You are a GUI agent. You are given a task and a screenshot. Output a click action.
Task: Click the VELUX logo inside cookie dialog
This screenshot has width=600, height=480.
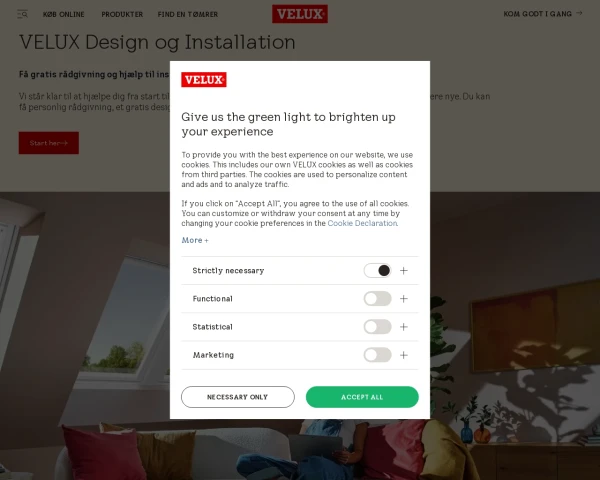[x=204, y=80]
